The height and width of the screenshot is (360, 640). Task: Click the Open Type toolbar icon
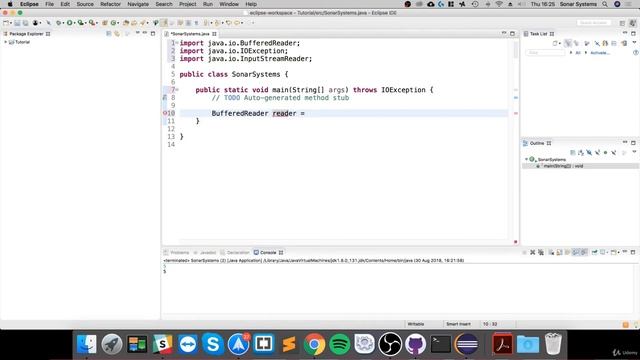tap(126, 23)
